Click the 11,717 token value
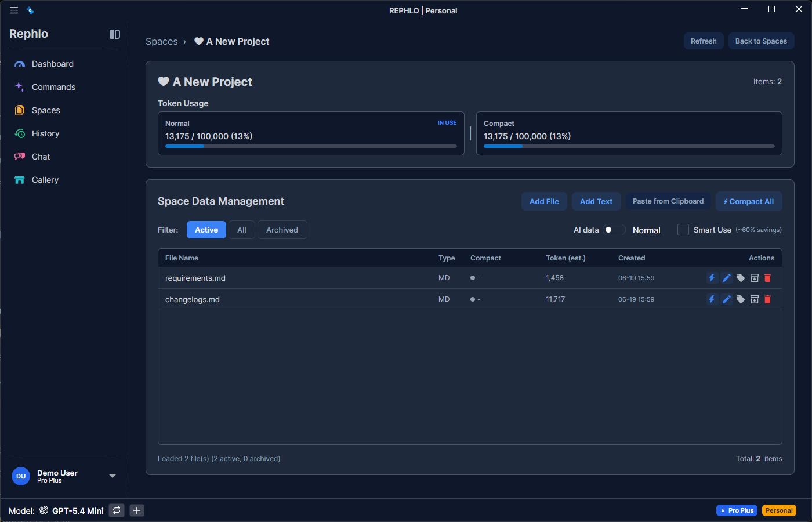Viewport: 812px width, 522px height. pyautogui.click(x=555, y=299)
